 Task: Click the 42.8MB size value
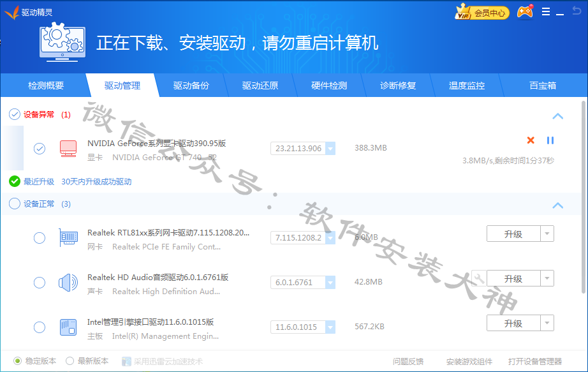coord(368,282)
